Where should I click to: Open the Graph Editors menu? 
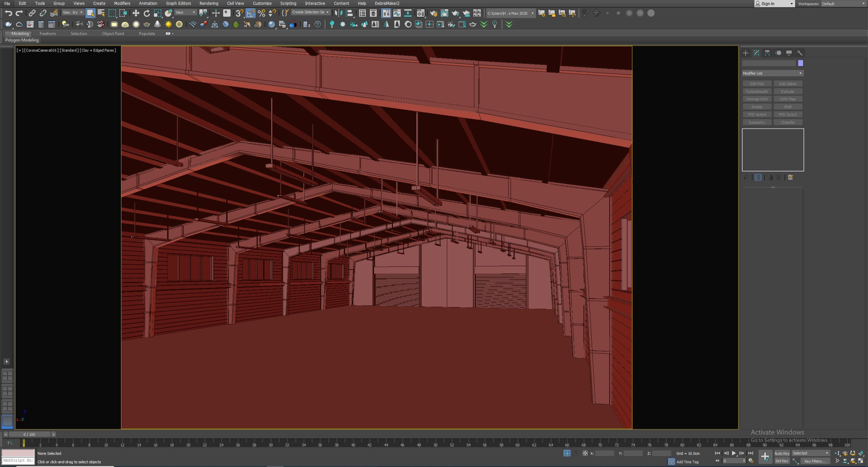178,3
